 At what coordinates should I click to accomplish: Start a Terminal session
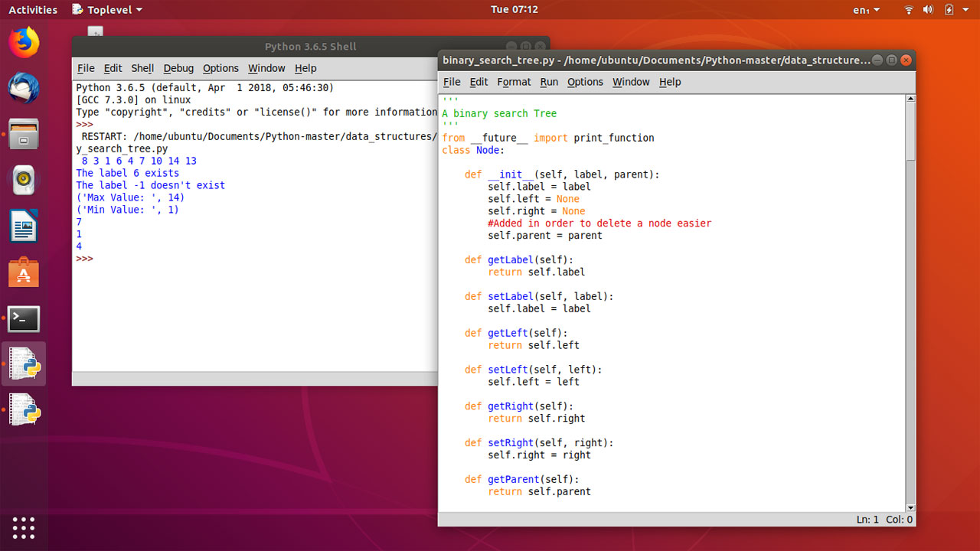(x=23, y=319)
